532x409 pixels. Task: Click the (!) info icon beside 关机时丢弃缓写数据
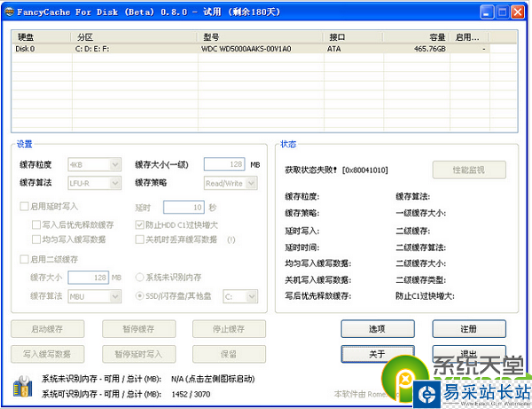pos(231,240)
